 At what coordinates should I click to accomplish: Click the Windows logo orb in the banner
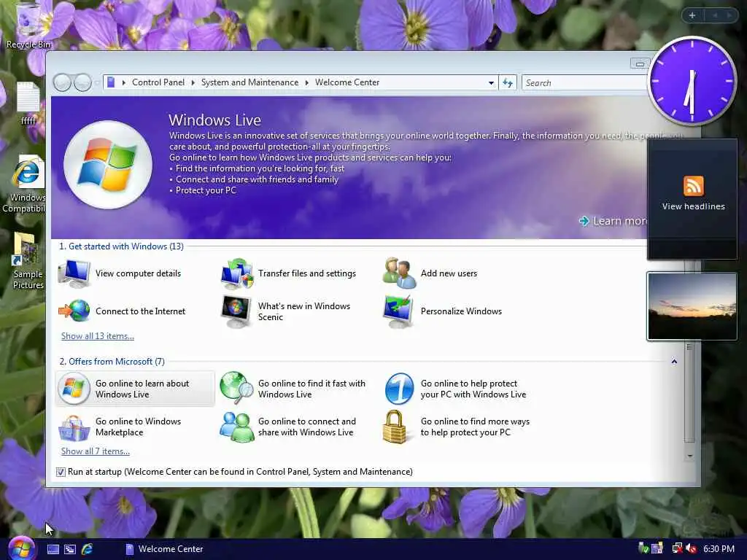coord(108,164)
